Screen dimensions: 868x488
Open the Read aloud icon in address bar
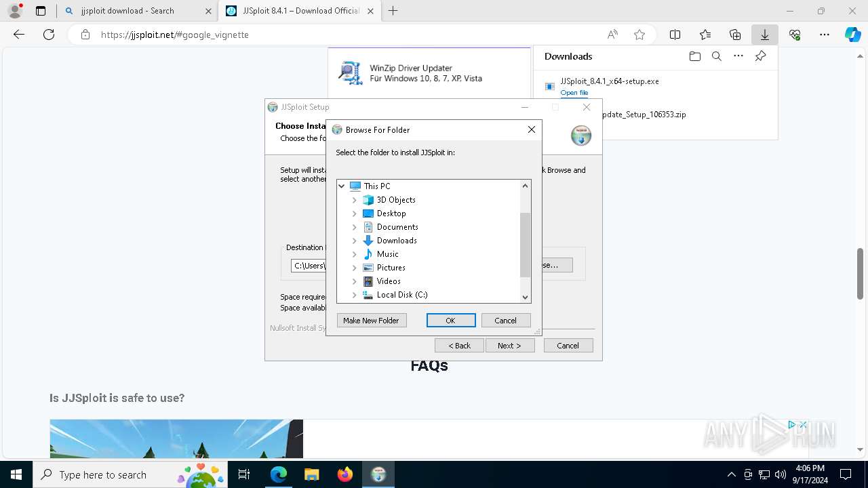[612, 35]
